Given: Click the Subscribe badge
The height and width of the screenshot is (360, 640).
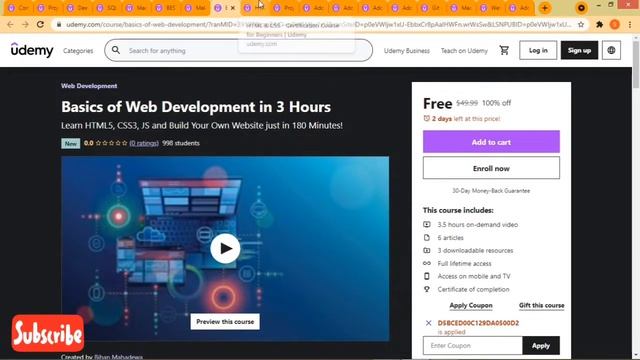Looking at the screenshot, I should tap(48, 333).
